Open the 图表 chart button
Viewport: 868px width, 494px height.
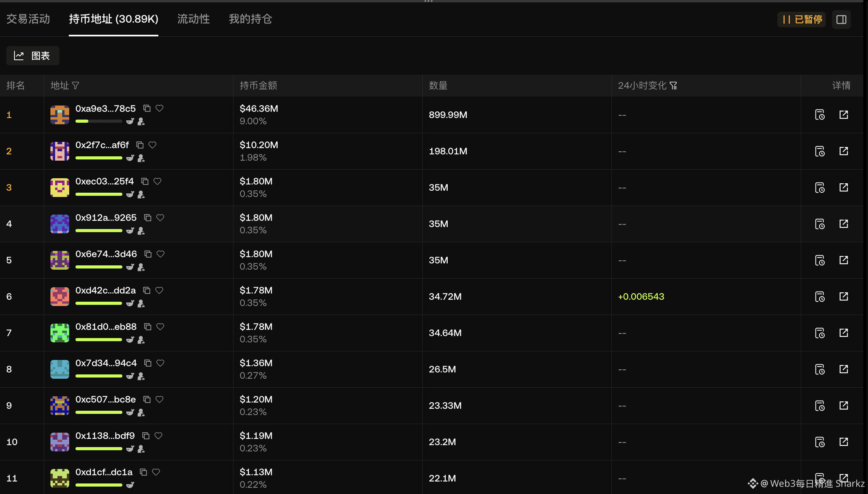(33, 55)
